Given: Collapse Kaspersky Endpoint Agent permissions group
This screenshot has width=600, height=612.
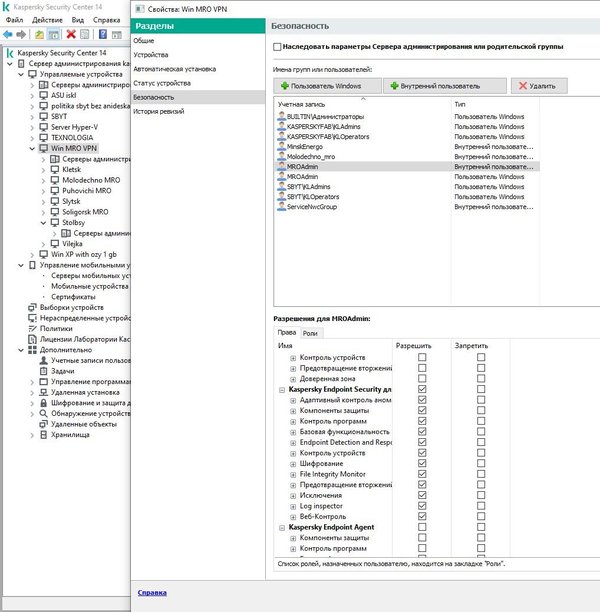Looking at the screenshot, I should point(282,528).
